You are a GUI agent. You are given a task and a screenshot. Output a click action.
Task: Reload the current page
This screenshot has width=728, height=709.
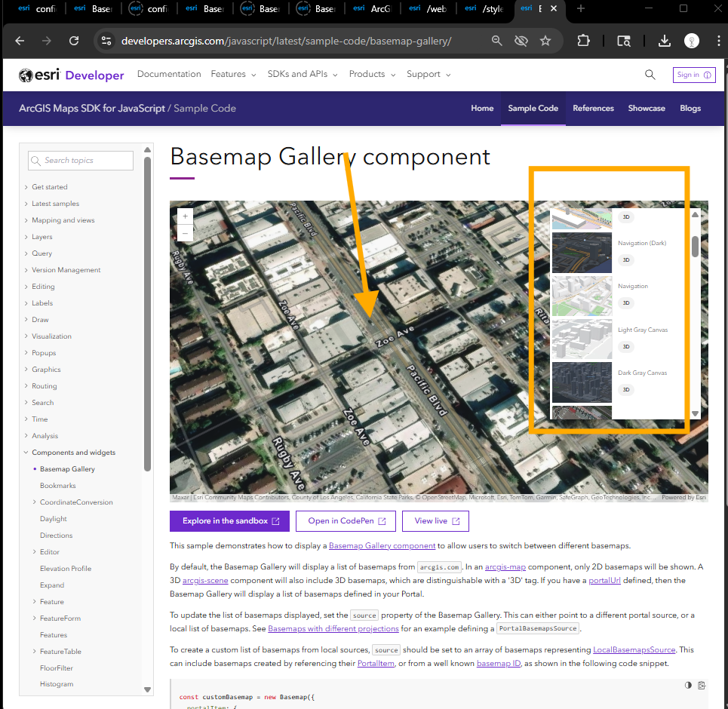[74, 41]
